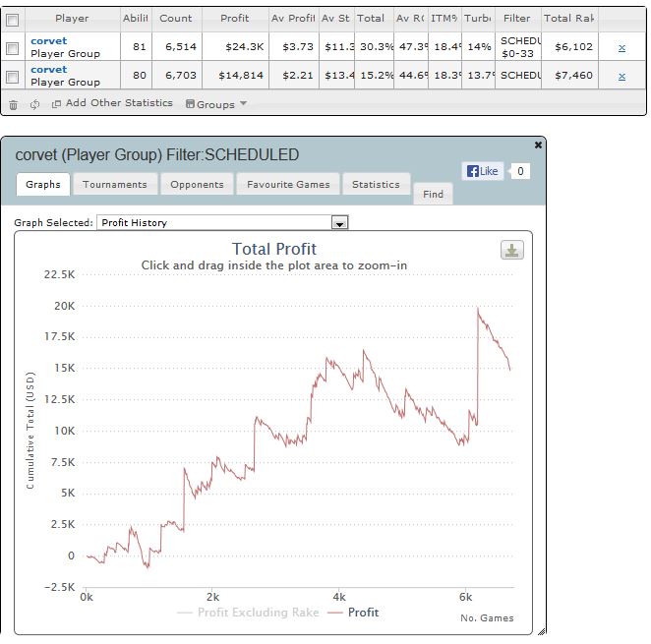Remove the first corvet row with x
Screen dimensions: 651x644
(x=621, y=47)
